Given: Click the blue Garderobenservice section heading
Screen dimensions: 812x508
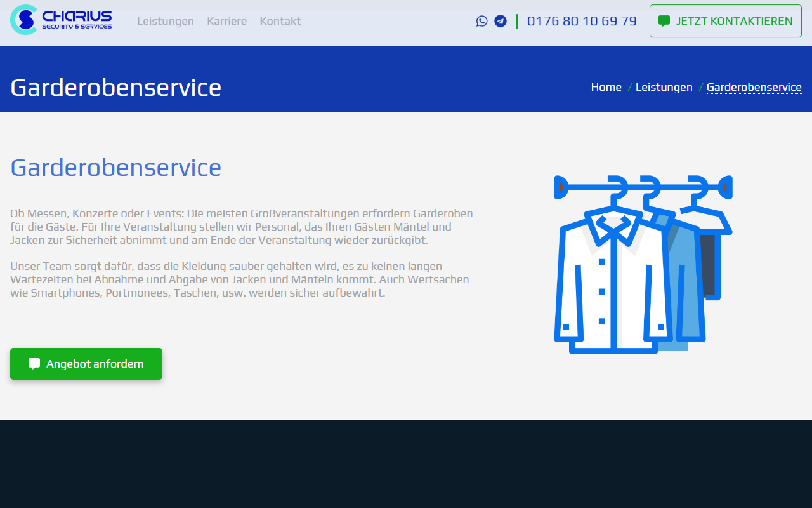Looking at the screenshot, I should click(116, 167).
